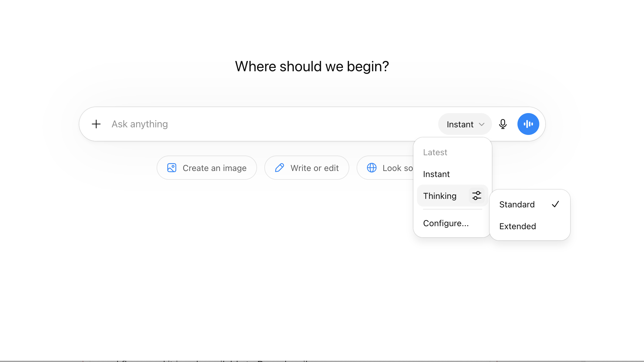Click the Ask anything input field
The width and height of the screenshot is (644, 362).
coord(243,124)
